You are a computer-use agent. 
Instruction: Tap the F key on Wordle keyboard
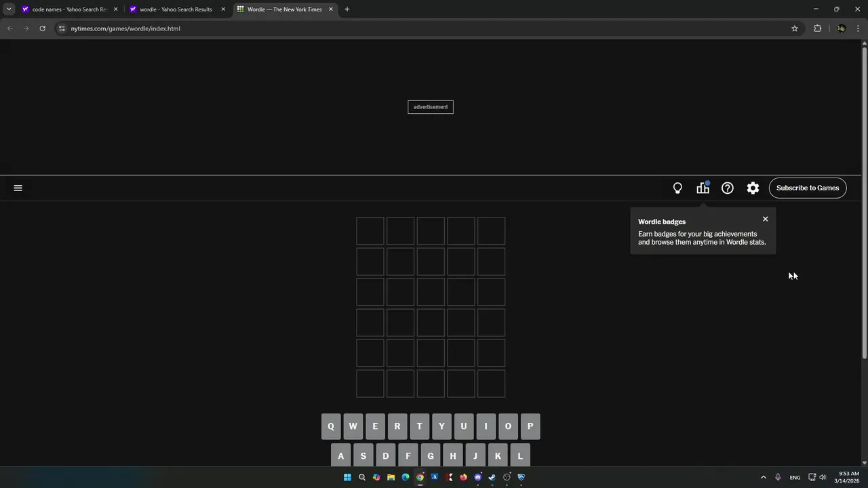[408, 455]
